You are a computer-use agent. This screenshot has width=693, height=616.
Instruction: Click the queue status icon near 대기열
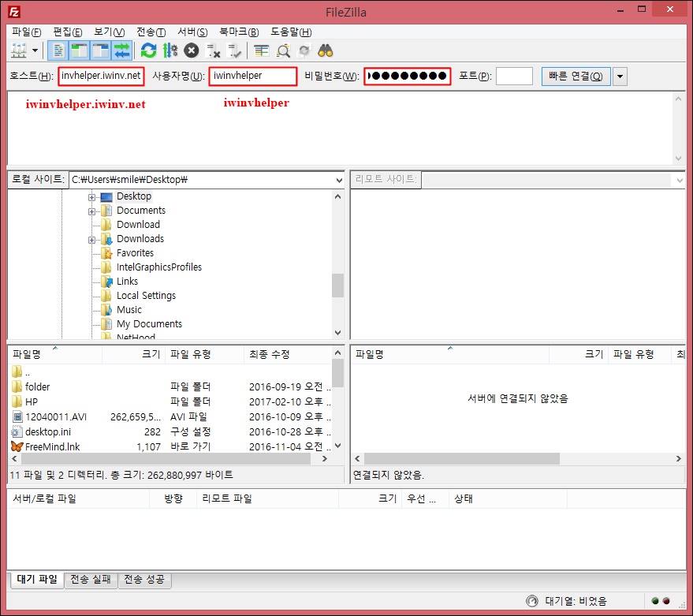[533, 601]
